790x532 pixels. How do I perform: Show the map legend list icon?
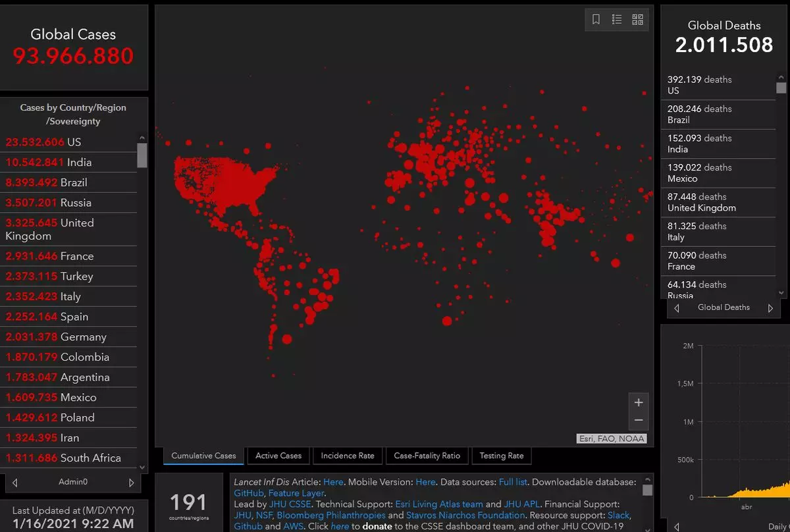[617, 20]
